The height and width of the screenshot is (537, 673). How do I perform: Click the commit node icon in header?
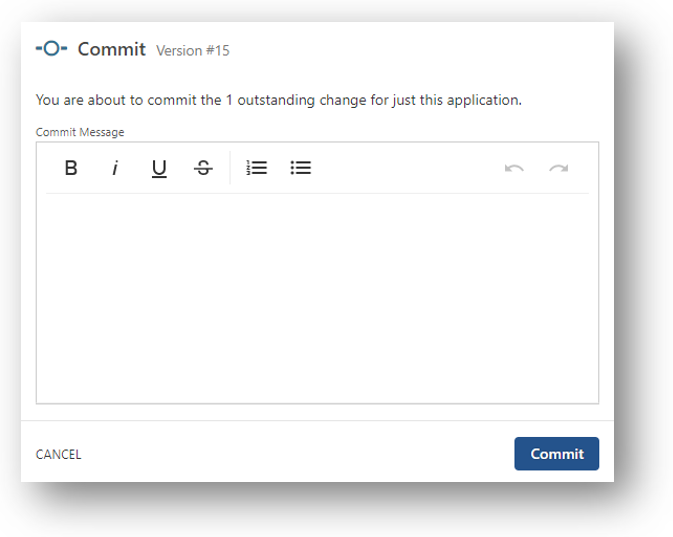(x=51, y=49)
